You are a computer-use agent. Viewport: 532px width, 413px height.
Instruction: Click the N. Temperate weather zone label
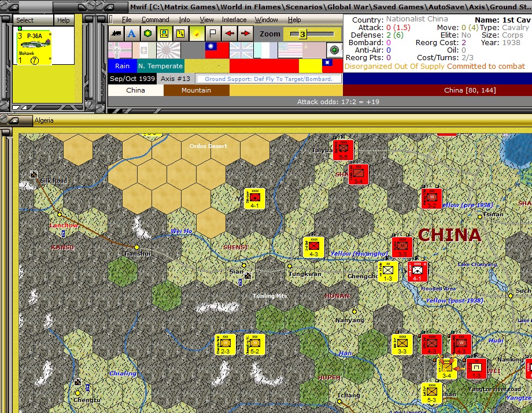point(161,66)
